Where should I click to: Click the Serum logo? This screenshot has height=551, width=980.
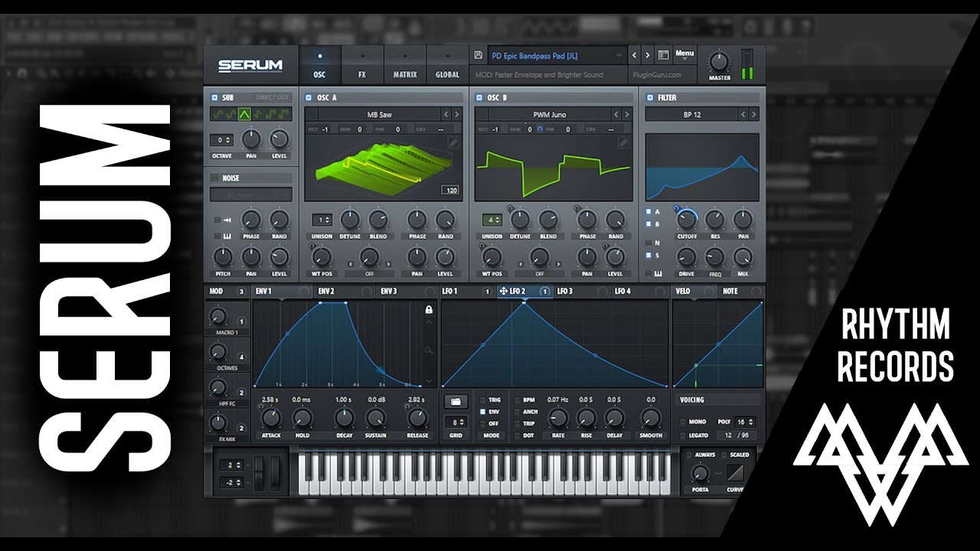(x=250, y=66)
